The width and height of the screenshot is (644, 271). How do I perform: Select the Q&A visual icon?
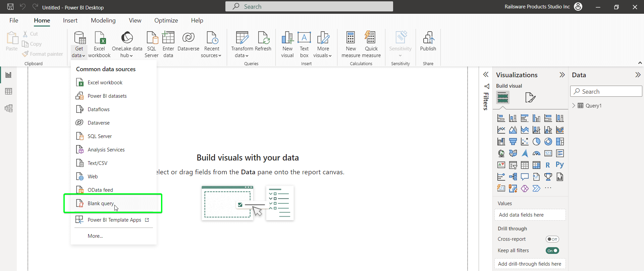tap(525, 177)
